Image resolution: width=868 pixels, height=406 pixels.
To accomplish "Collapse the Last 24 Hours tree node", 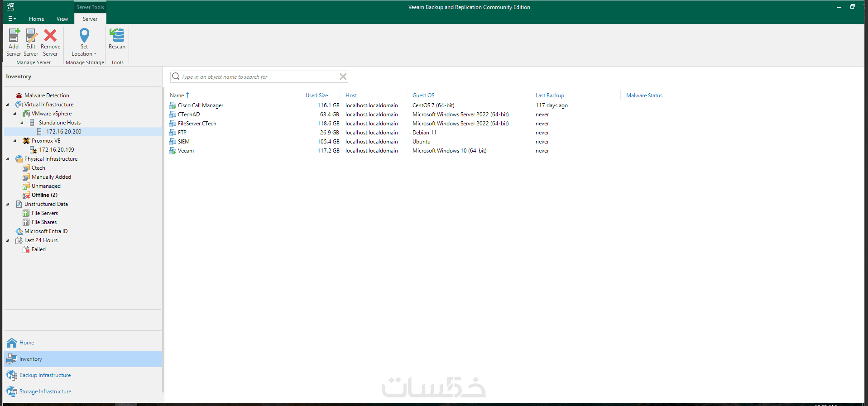I will 7,240.
